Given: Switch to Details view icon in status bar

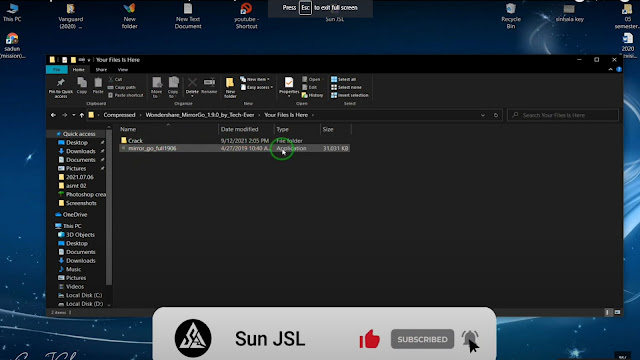Looking at the screenshot, I should pos(608,312).
